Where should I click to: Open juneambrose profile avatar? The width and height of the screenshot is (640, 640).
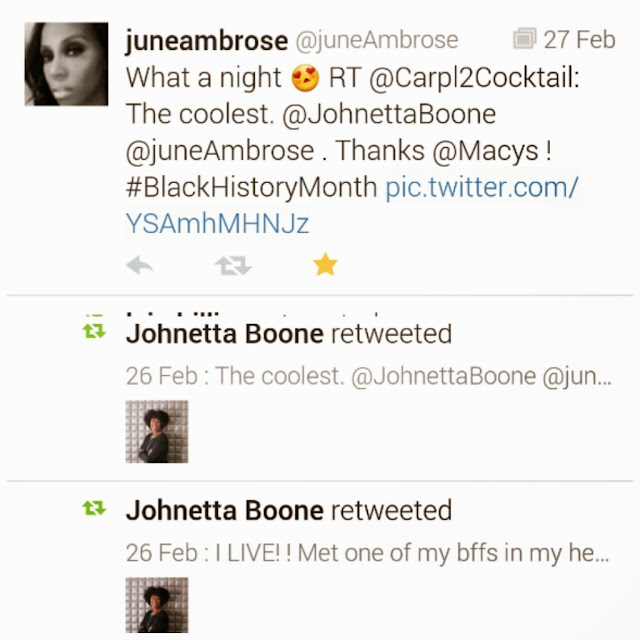pyautogui.click(x=66, y=64)
